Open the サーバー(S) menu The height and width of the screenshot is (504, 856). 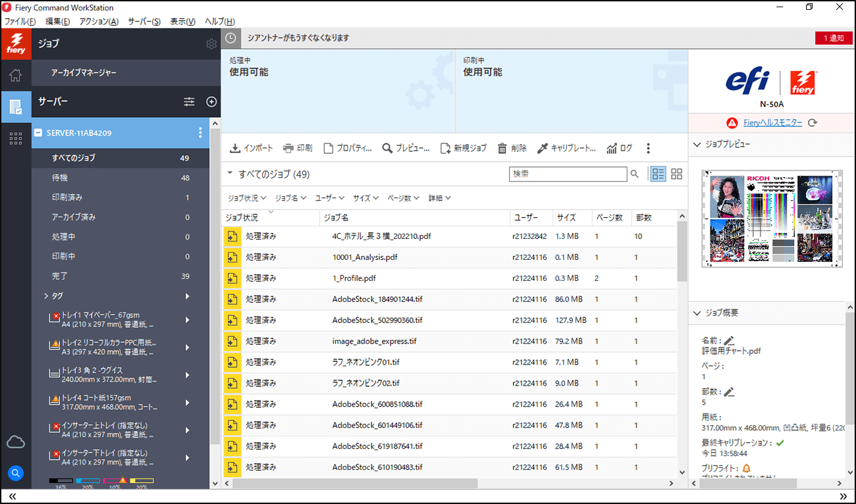pos(144,22)
